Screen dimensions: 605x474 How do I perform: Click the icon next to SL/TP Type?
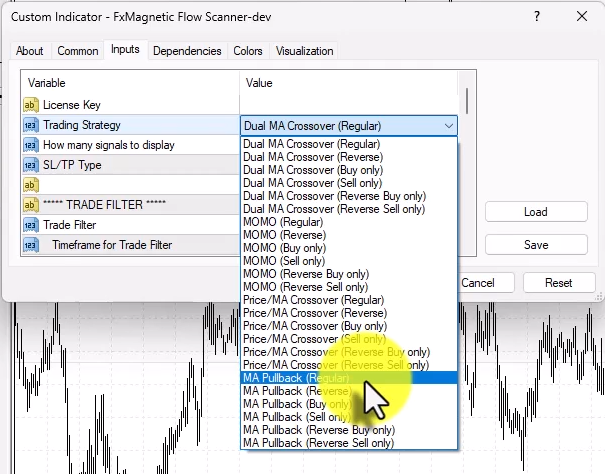30,165
